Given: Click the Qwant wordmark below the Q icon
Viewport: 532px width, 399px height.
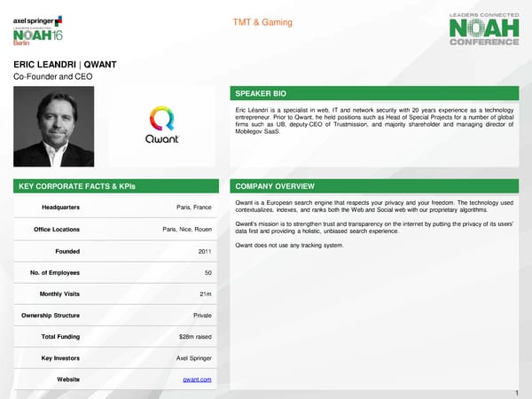Looking at the screenshot, I should point(166,139).
